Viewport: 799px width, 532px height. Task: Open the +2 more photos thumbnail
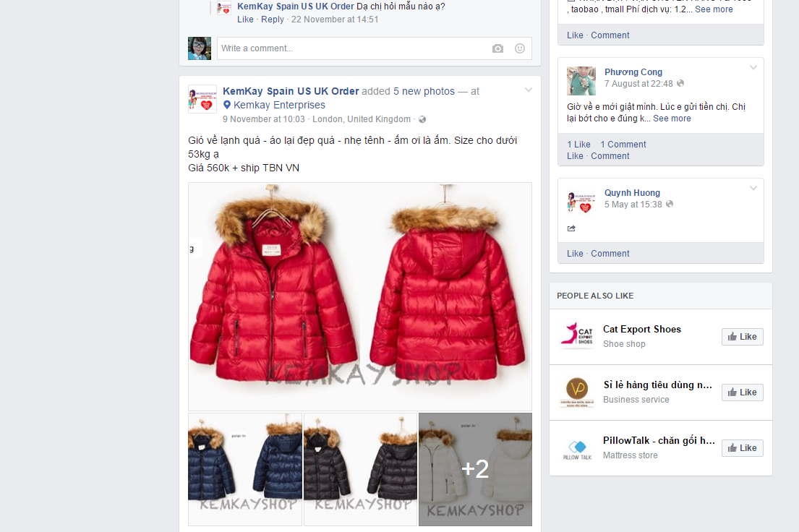coord(475,469)
